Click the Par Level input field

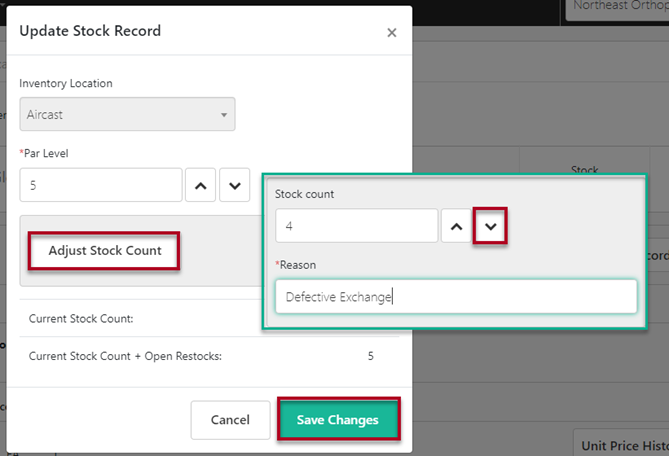pyautogui.click(x=100, y=185)
